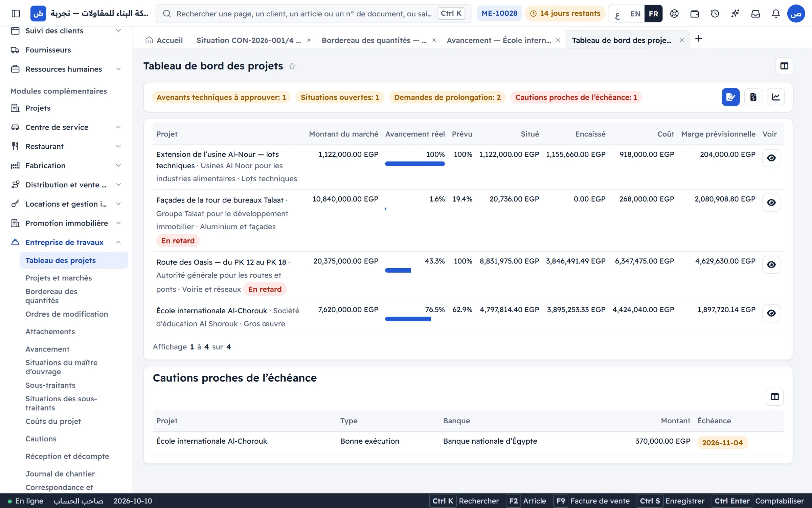Switch language to EN
Image resolution: width=812 pixels, height=508 pixels.
click(635, 14)
